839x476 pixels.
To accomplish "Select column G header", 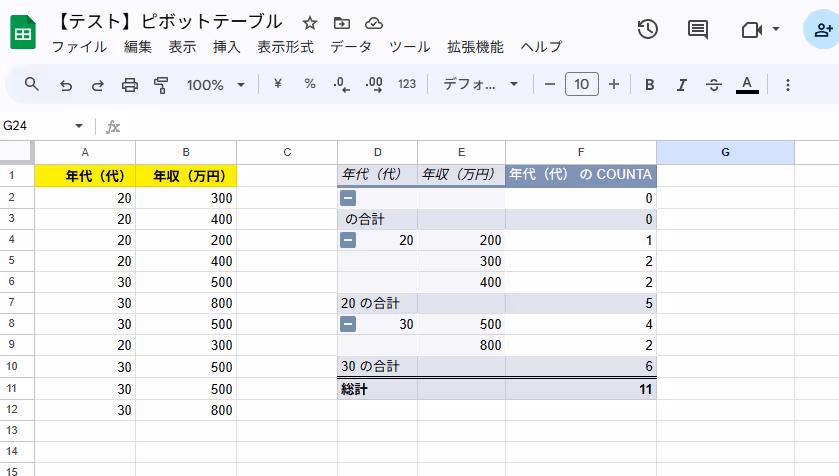I will coord(725,152).
